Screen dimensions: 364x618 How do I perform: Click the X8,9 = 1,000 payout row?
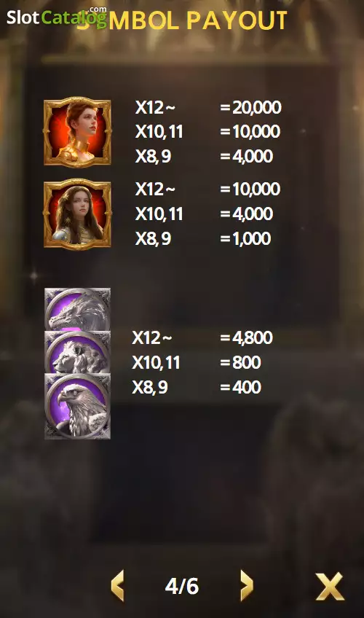tap(203, 239)
